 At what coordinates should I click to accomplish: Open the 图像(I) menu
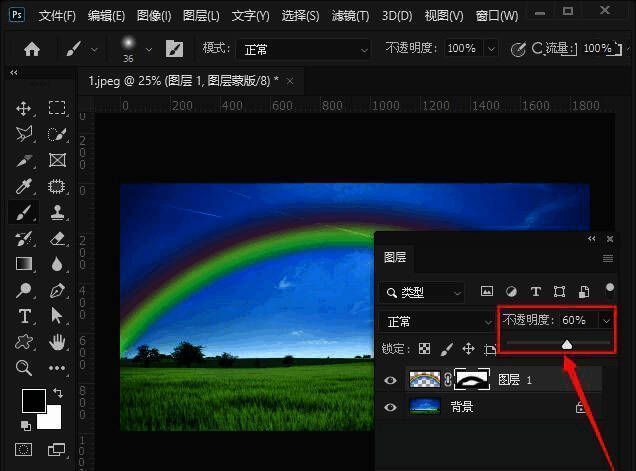(154, 16)
